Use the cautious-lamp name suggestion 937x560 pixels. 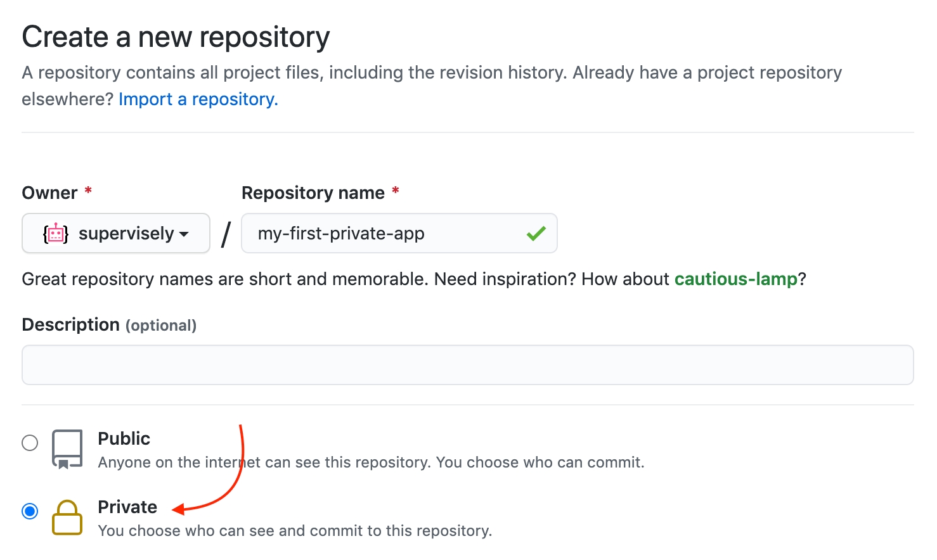735,279
